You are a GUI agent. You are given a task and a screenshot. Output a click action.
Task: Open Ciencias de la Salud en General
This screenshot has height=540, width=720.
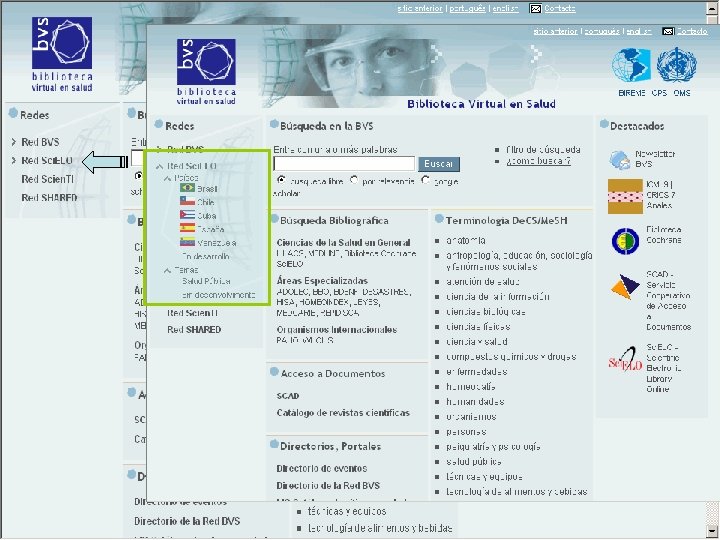(x=343, y=242)
